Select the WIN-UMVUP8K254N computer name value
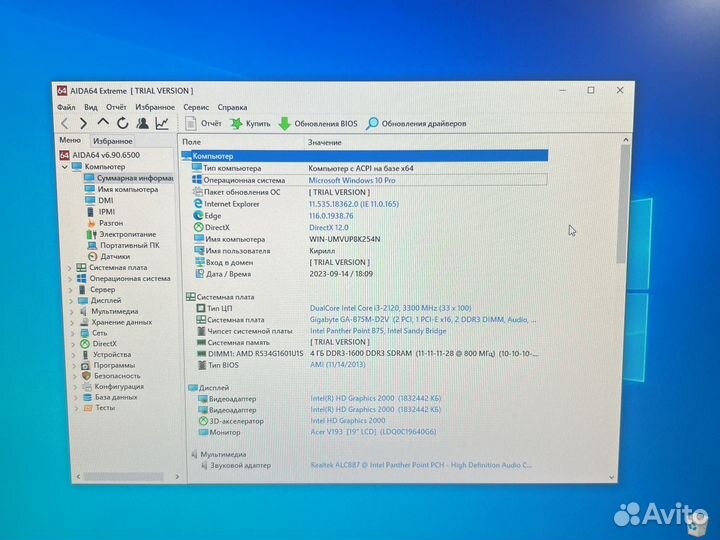The width and height of the screenshot is (720, 540). click(345, 239)
